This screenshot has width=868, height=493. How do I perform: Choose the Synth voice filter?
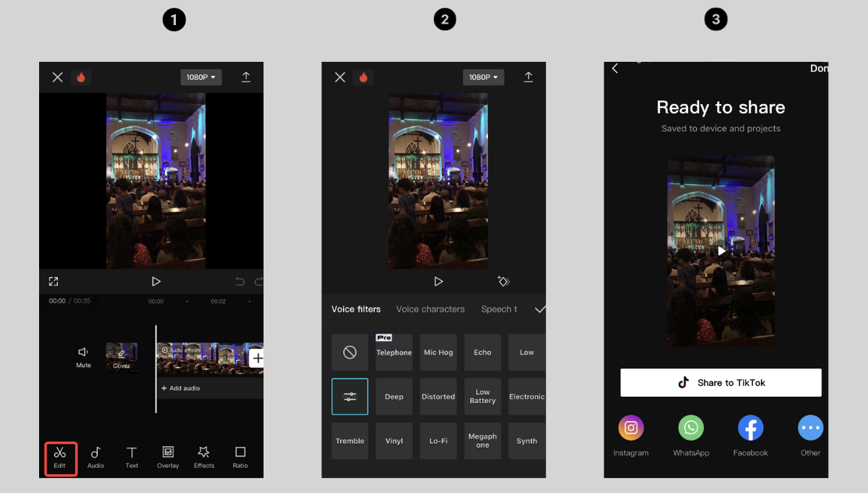coord(527,441)
